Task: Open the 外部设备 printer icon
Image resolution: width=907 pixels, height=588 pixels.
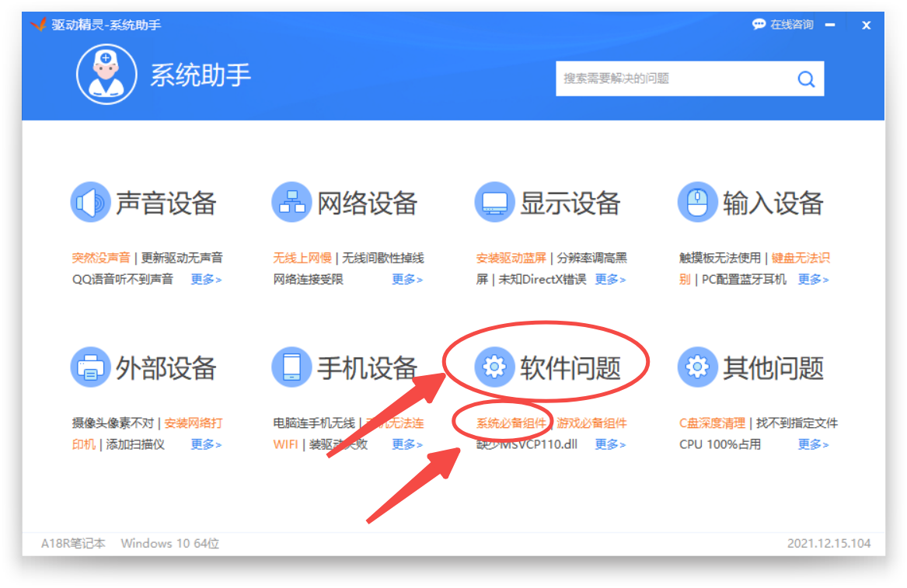Action: (90, 367)
